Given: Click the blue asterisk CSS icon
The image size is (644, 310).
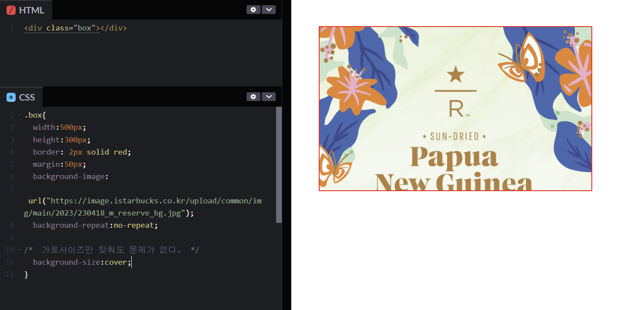Looking at the screenshot, I should pos(11,97).
